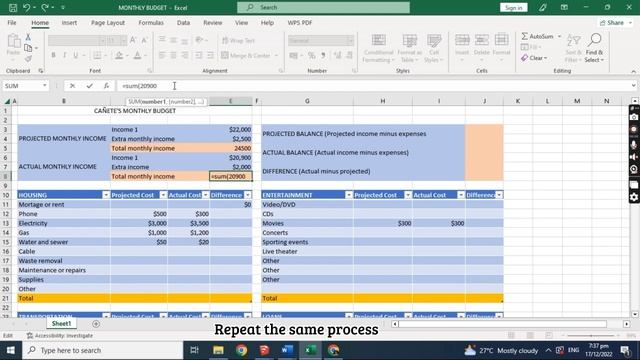Click the zoom slider in status bar
This screenshot has width=640, height=360.
point(591,336)
